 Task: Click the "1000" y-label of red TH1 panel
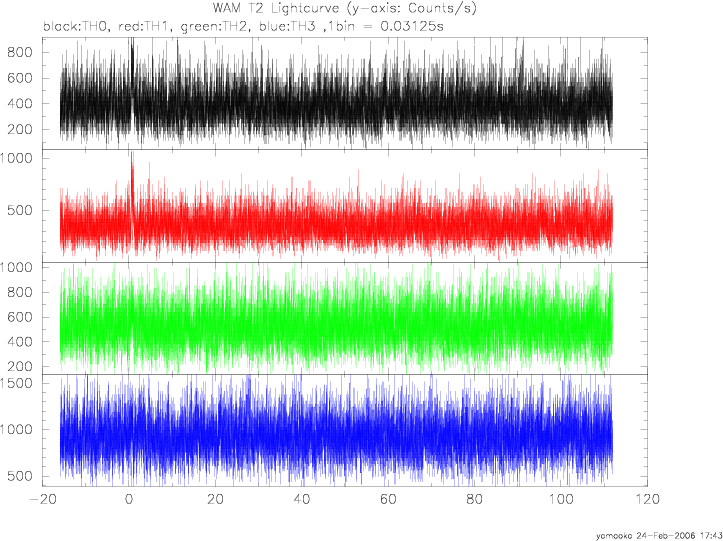click(x=16, y=158)
